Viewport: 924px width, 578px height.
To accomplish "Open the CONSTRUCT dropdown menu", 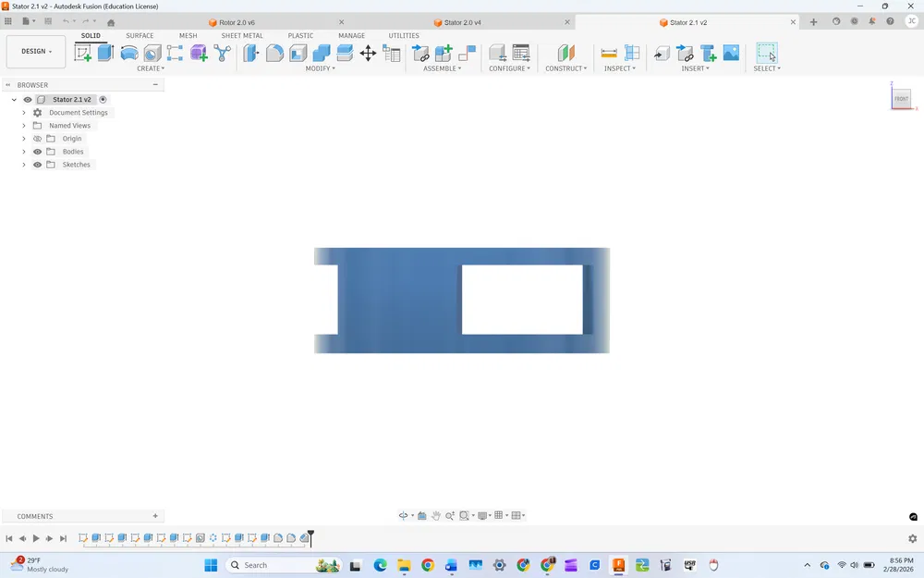I will pyautogui.click(x=565, y=68).
